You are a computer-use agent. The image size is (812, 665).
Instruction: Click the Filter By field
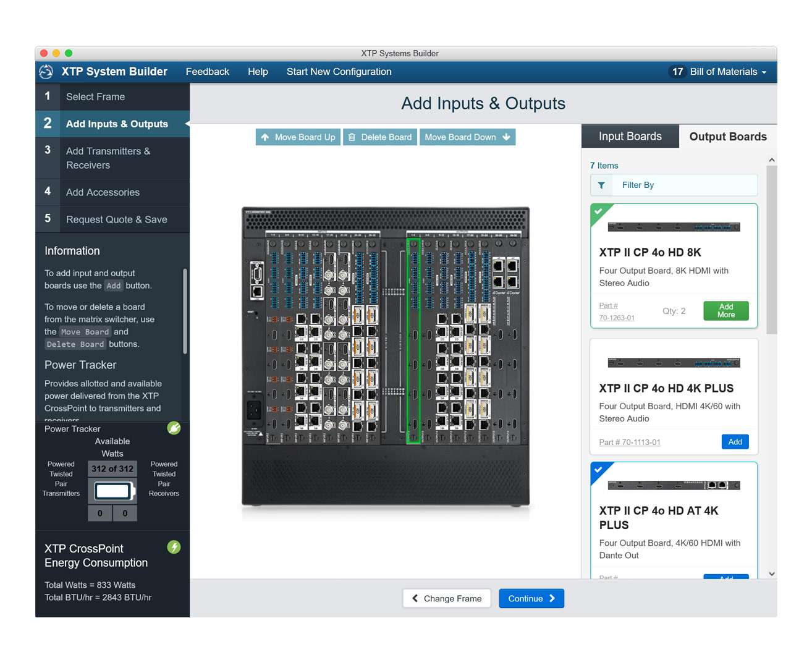point(674,185)
